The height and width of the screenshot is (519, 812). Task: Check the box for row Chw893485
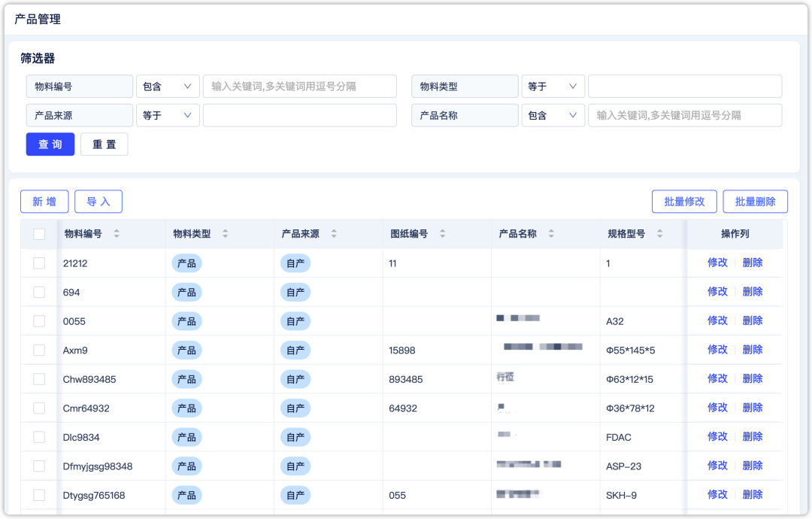click(39, 378)
